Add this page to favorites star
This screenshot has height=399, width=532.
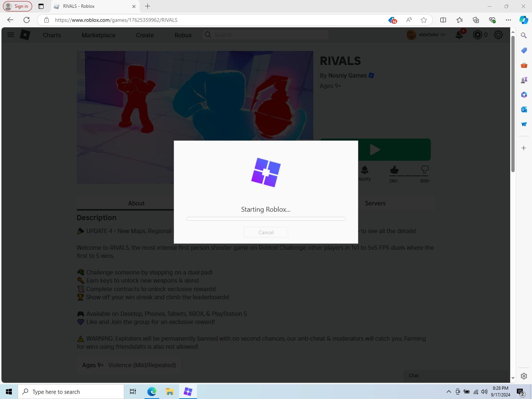point(424,20)
